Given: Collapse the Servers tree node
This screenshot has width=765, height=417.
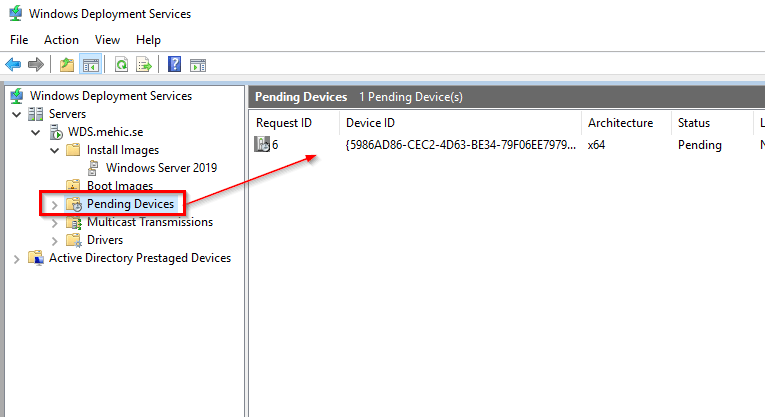Looking at the screenshot, I should point(17,114).
